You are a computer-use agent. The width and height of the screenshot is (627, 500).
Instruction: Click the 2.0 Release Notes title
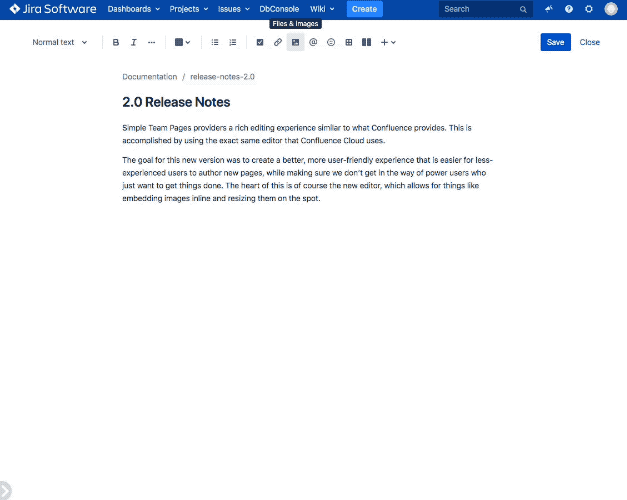(x=176, y=102)
